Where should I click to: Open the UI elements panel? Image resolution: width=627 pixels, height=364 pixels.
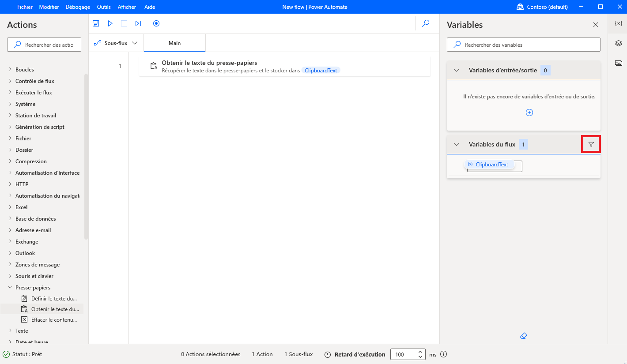pos(618,43)
